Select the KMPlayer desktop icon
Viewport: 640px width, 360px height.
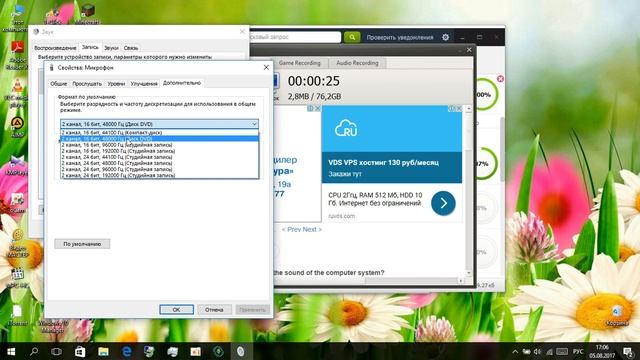[17, 165]
